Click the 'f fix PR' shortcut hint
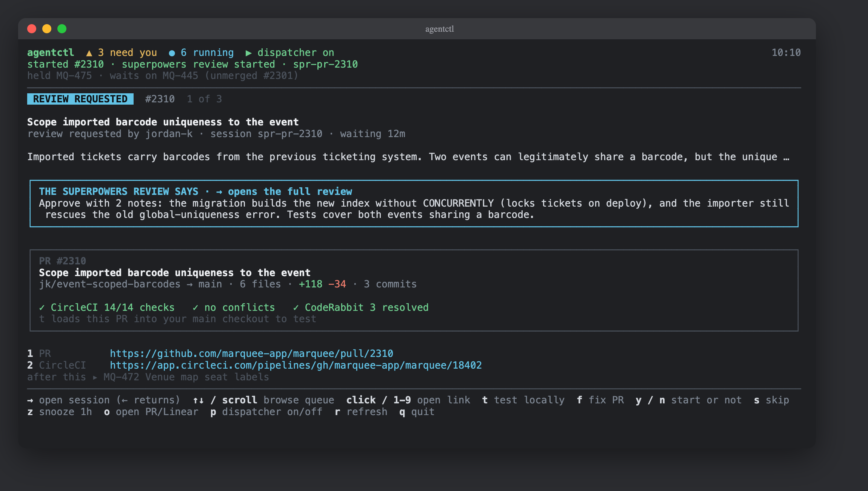 click(600, 400)
